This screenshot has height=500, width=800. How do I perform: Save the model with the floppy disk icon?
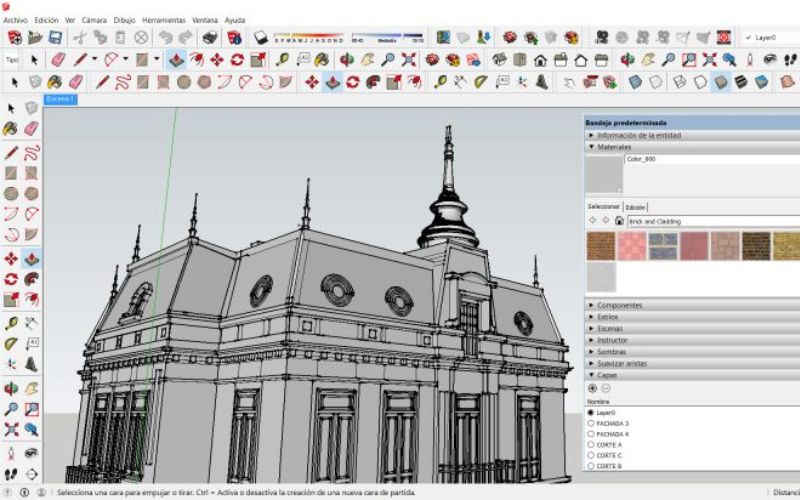[55, 37]
